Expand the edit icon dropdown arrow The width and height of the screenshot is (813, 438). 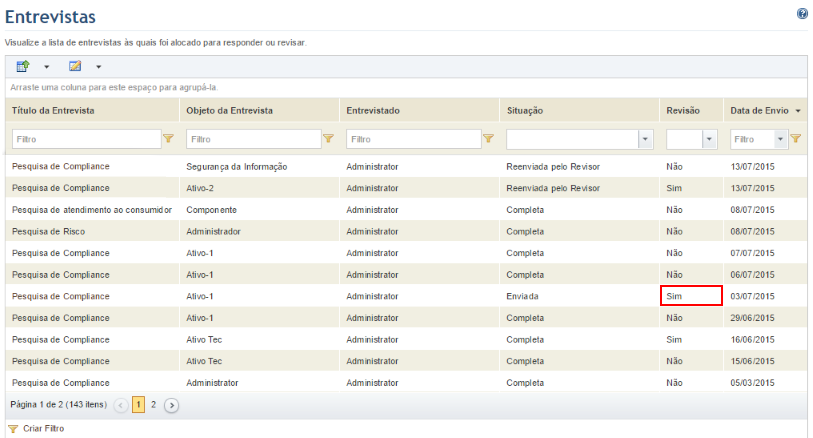[99, 67]
